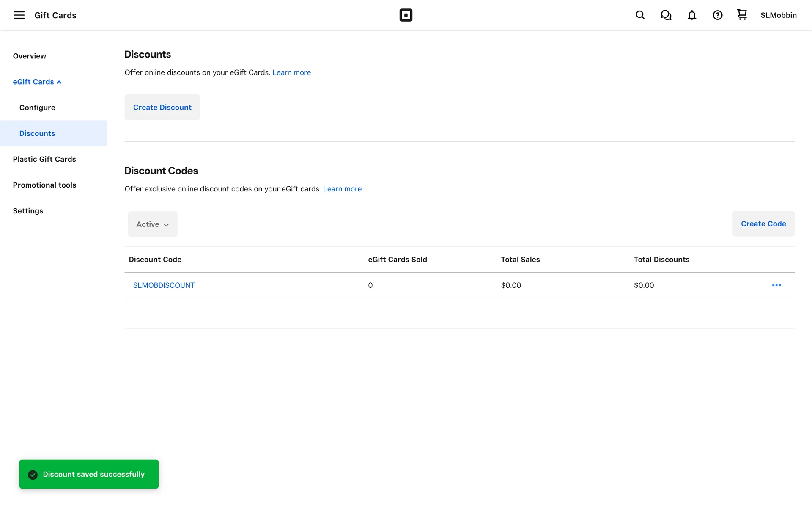Expand the Active status filter dropdown
Screen dimensions: 812x508
(152, 224)
